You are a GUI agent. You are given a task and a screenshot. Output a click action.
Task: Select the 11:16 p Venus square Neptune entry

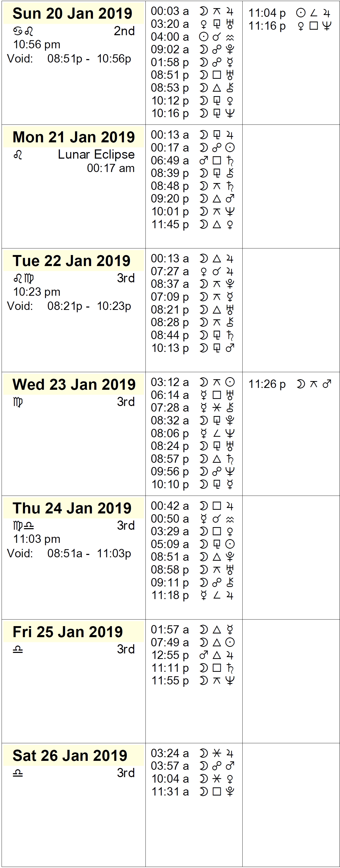[290, 26]
